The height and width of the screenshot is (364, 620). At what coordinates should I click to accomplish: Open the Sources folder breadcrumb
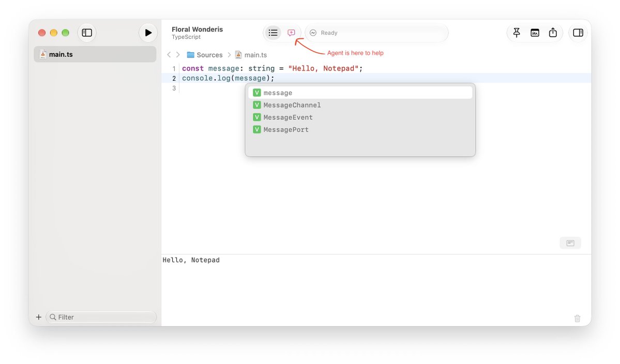(x=205, y=55)
